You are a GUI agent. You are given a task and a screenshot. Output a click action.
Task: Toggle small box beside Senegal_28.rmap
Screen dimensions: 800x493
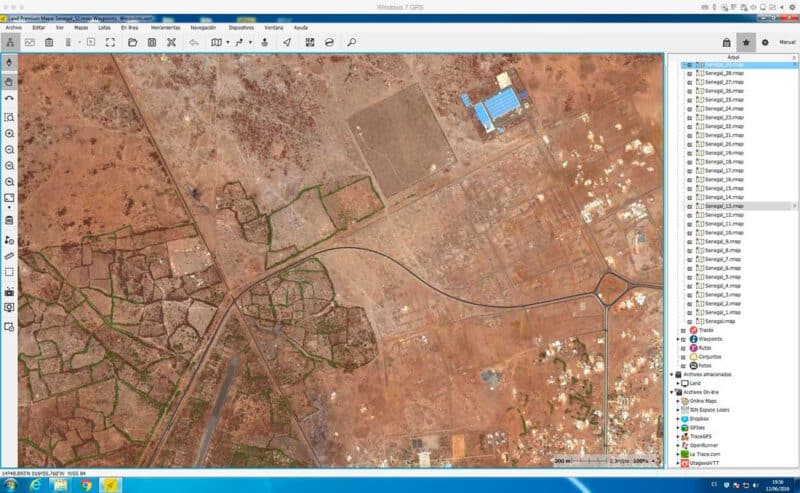[x=690, y=73]
